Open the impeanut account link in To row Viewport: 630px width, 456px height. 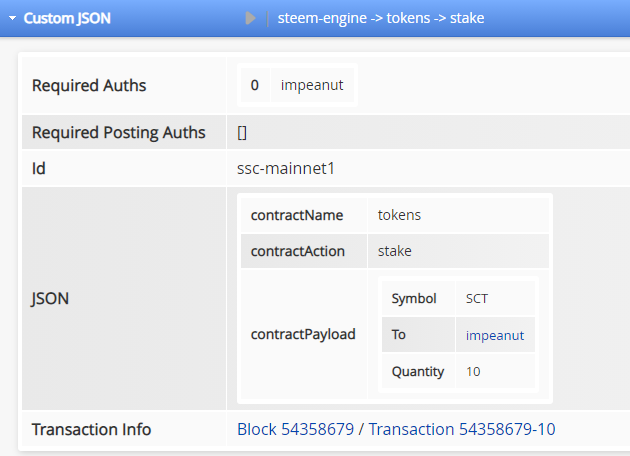(x=495, y=335)
